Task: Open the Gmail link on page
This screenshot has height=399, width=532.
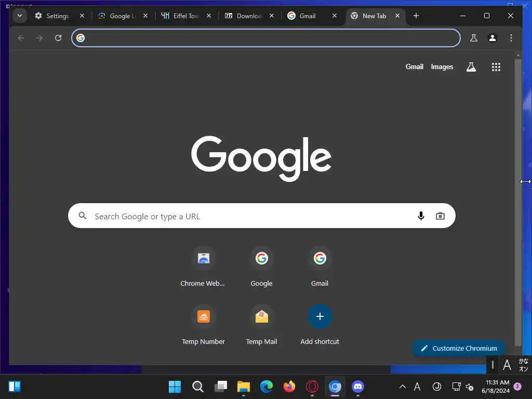Action: point(414,67)
